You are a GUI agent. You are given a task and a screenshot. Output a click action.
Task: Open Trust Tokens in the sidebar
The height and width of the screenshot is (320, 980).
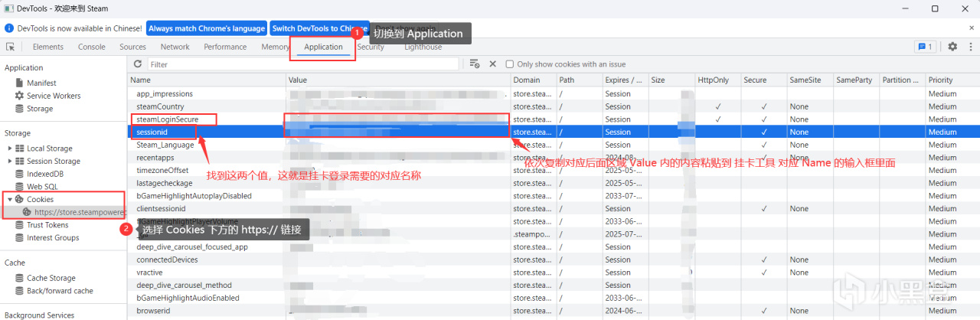click(41, 225)
